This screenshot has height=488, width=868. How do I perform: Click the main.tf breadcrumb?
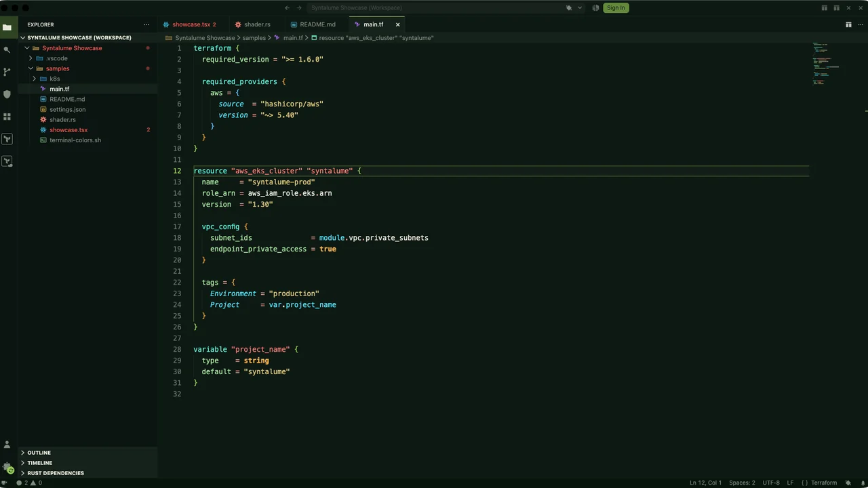(x=293, y=38)
